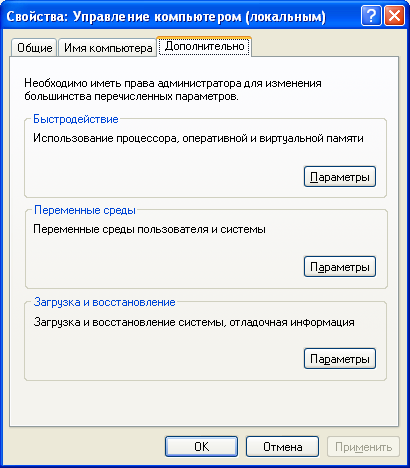This screenshot has width=410, height=468.
Task: Open Параметры for Переменные среды
Action: [x=340, y=267]
